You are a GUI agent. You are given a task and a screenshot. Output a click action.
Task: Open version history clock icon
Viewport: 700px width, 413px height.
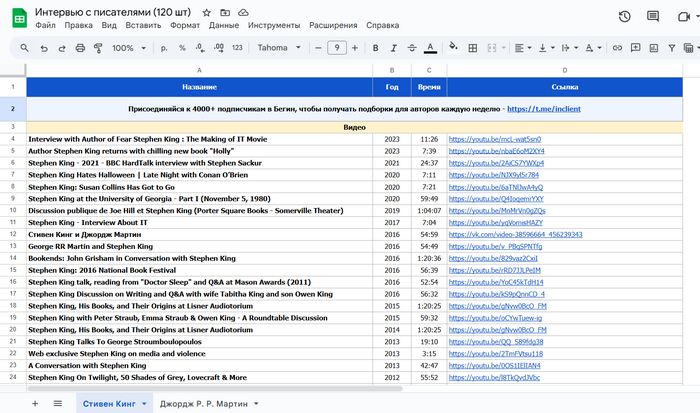625,16
